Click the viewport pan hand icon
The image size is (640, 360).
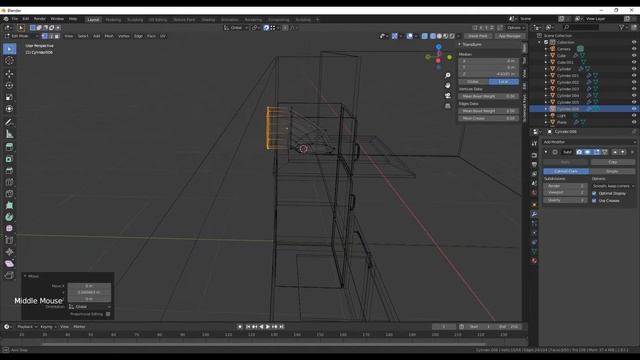point(448,86)
